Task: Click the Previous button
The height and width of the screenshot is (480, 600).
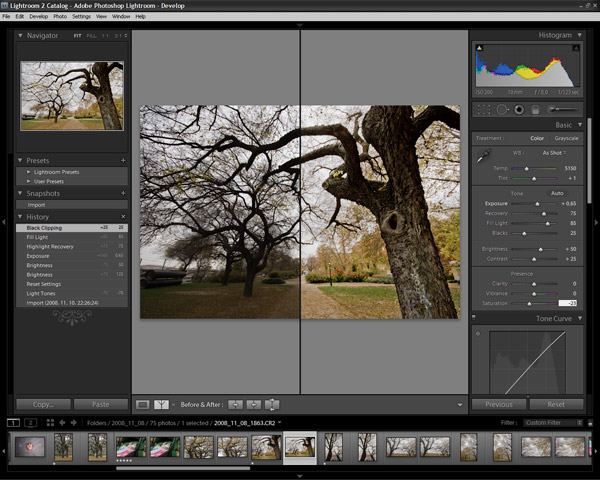Action: 499,404
